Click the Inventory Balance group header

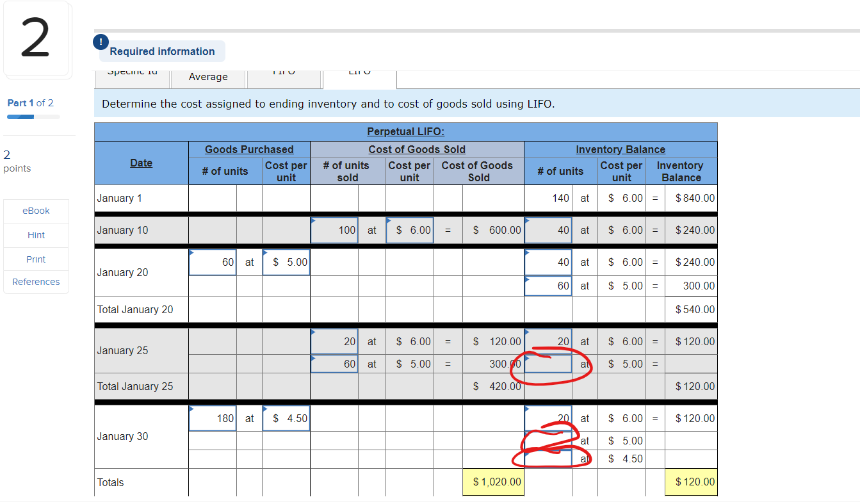(x=621, y=149)
